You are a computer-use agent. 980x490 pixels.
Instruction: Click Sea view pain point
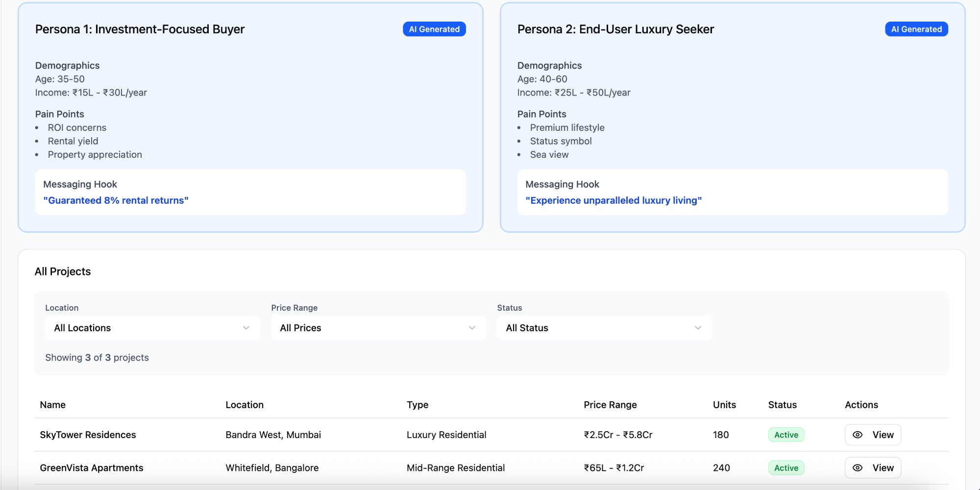coord(549,155)
